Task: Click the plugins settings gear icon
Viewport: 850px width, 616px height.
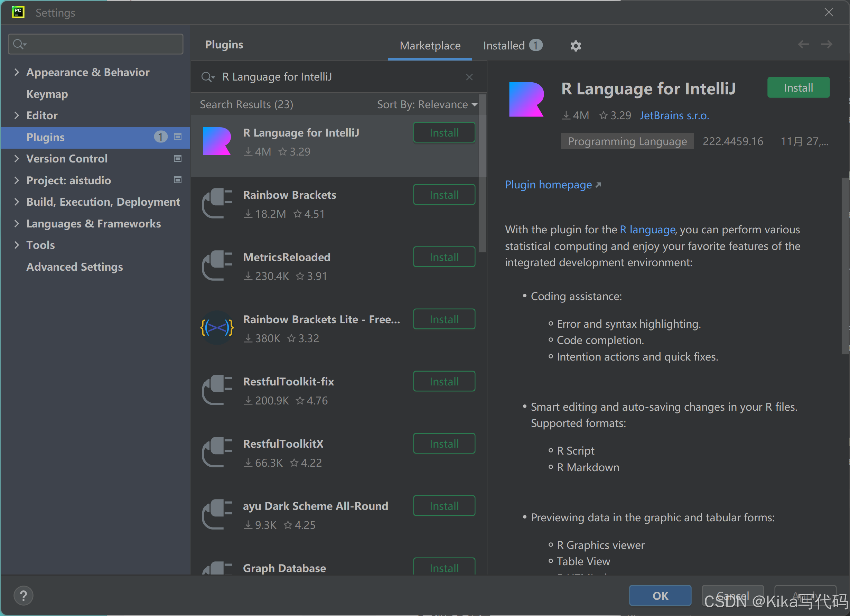Action: [575, 46]
